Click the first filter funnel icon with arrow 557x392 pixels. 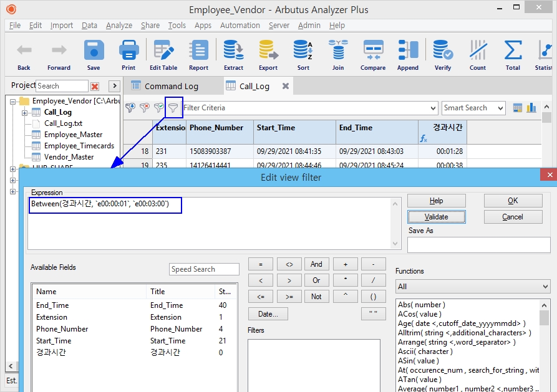pos(130,108)
